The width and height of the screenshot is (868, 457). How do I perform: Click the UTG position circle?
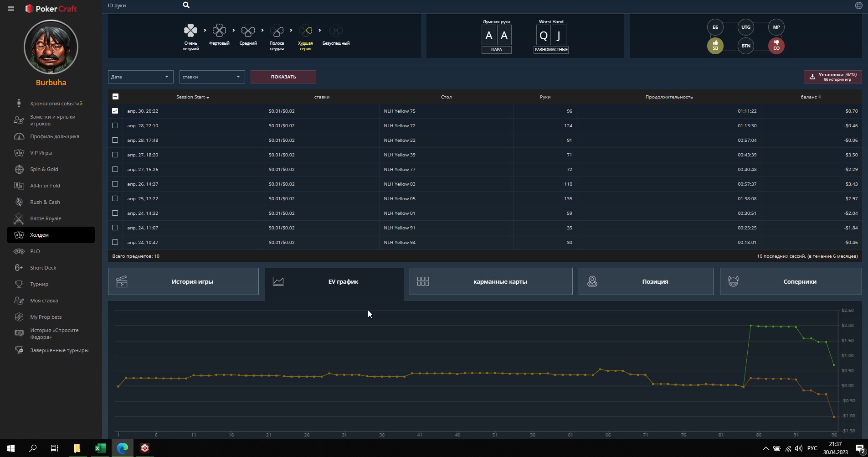pos(746,27)
